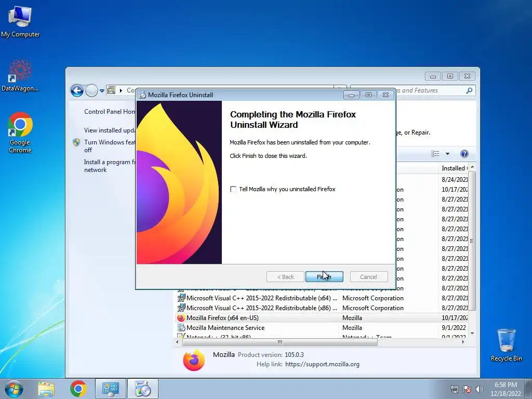Click the change view icon in Control Panel

pos(435,154)
